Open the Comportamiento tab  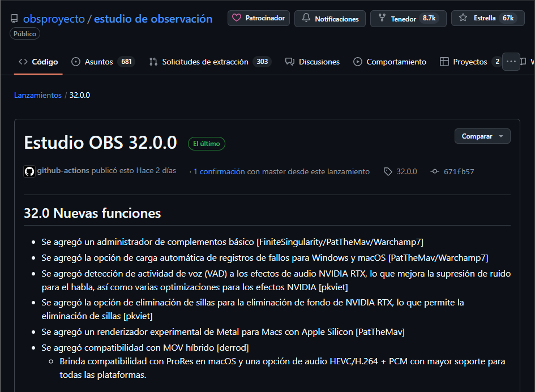(x=390, y=62)
